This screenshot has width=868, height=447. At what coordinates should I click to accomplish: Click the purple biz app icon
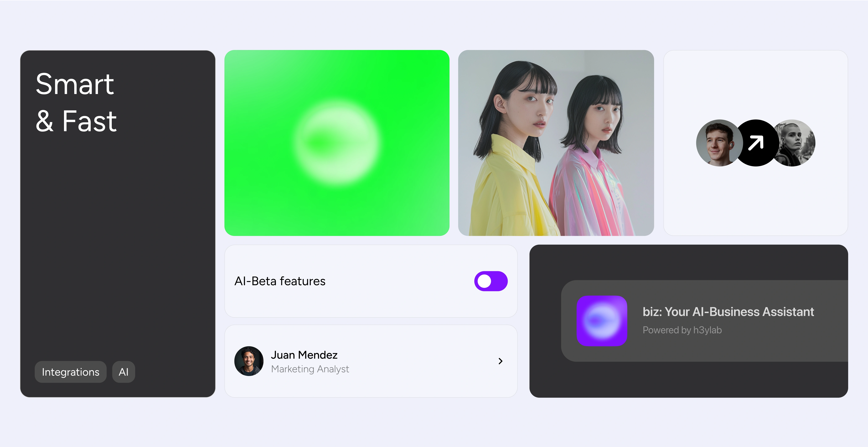click(602, 321)
